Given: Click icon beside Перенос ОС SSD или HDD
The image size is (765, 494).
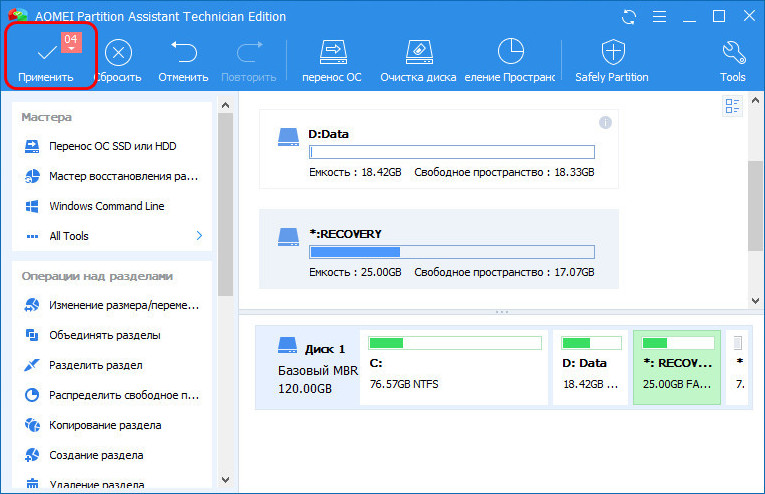Looking at the screenshot, I should [x=32, y=146].
